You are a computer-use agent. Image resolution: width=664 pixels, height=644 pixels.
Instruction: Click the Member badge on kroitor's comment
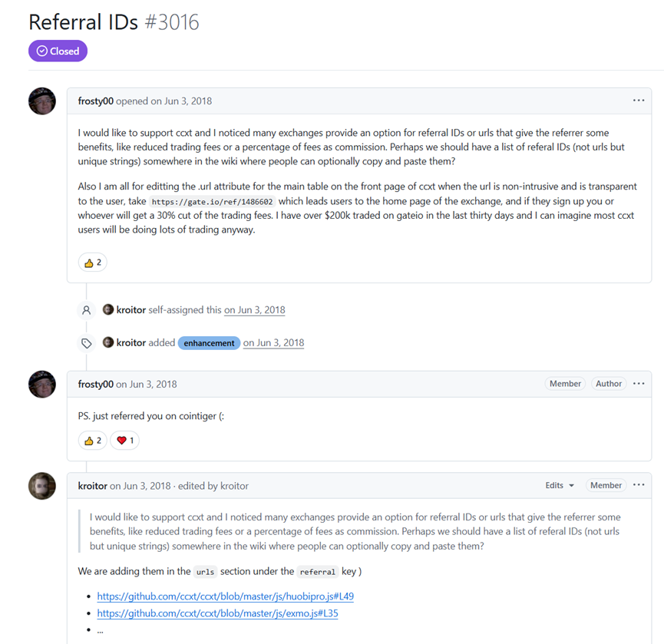click(606, 485)
